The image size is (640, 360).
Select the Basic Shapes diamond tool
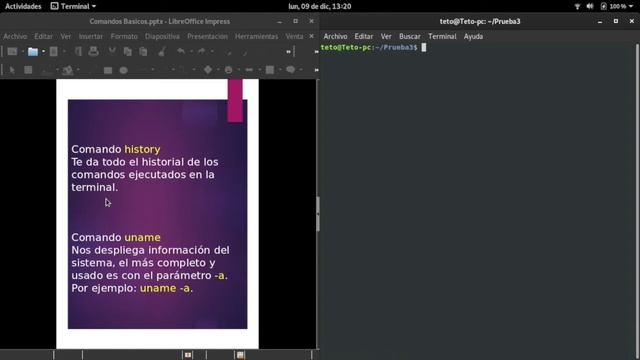[208, 70]
